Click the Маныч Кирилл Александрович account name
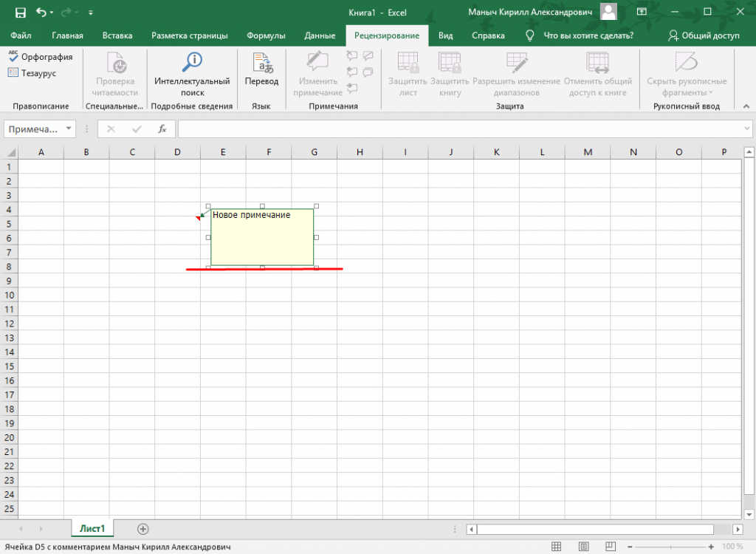 coord(530,12)
